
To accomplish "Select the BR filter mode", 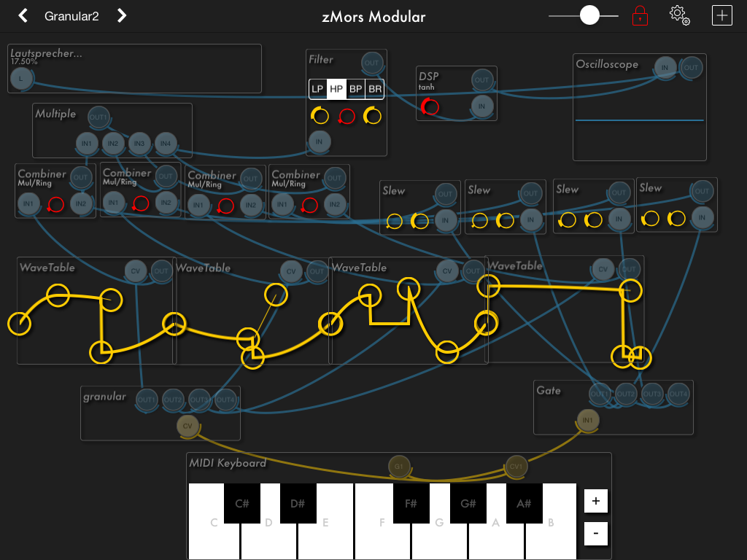I will (x=375, y=89).
